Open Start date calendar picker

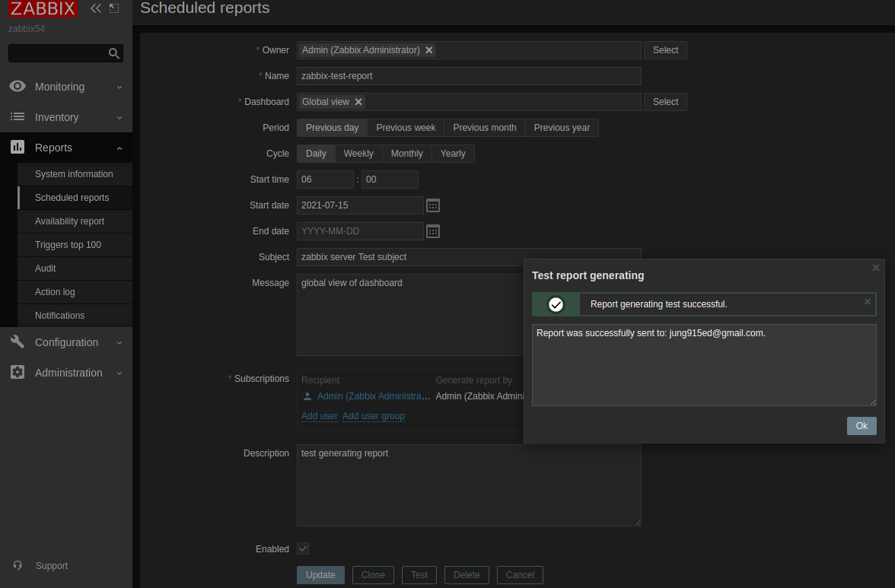click(433, 205)
